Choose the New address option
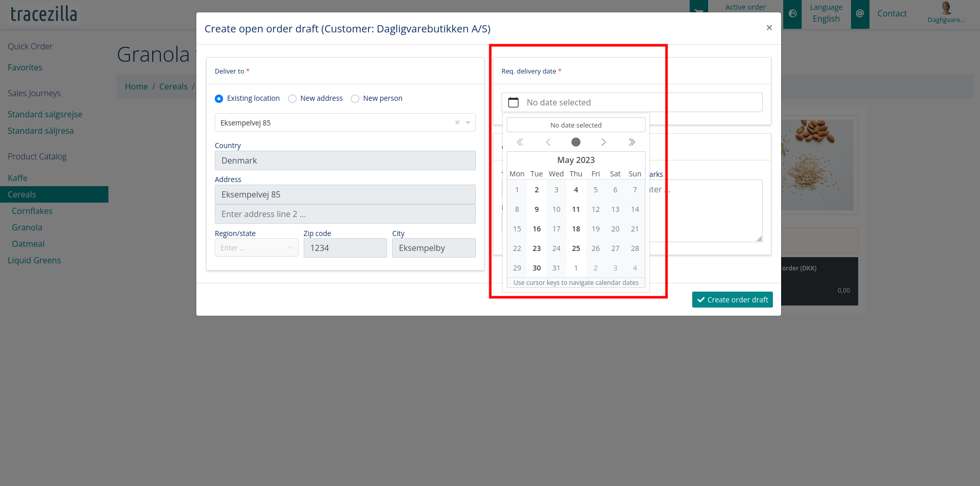 (292, 98)
